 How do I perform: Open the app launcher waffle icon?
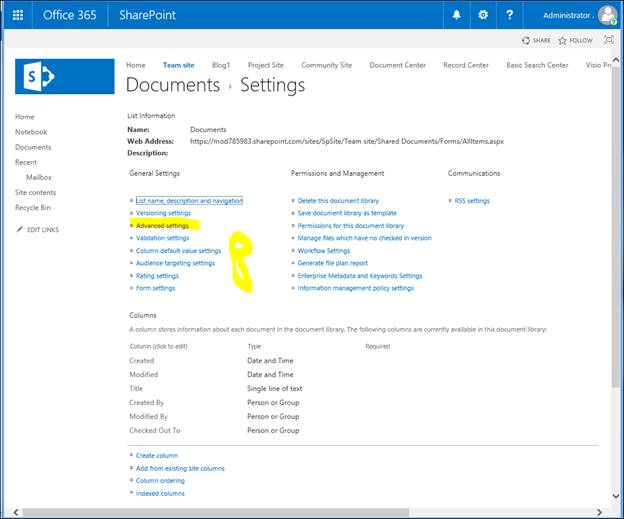tap(17, 15)
